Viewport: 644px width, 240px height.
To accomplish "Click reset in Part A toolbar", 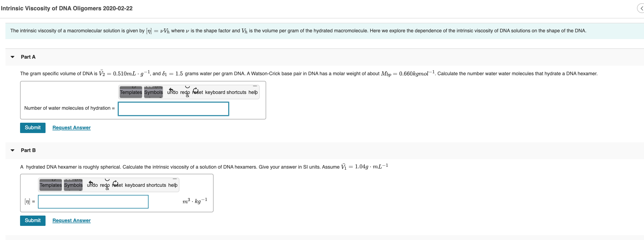I will pos(198,92).
